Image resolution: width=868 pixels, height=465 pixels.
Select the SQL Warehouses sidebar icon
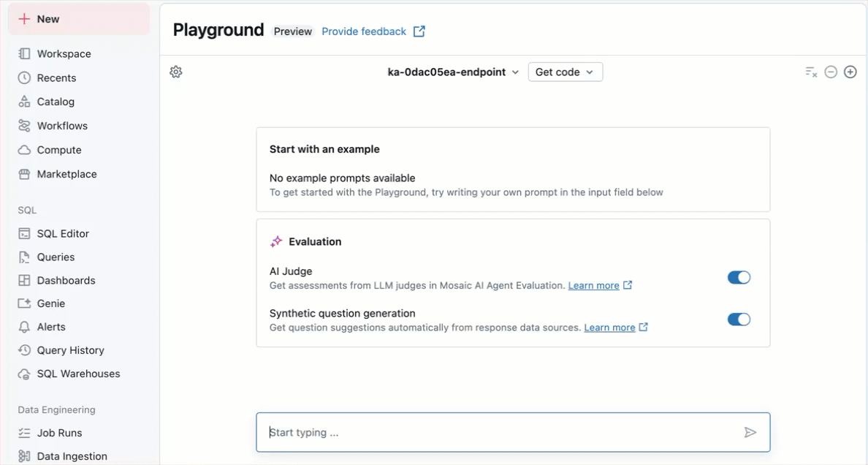23,374
